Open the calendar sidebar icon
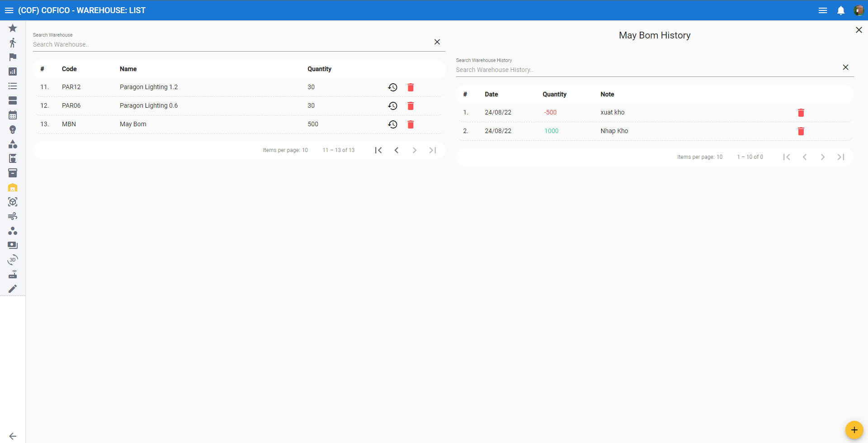Image resolution: width=868 pixels, height=443 pixels. [13, 115]
